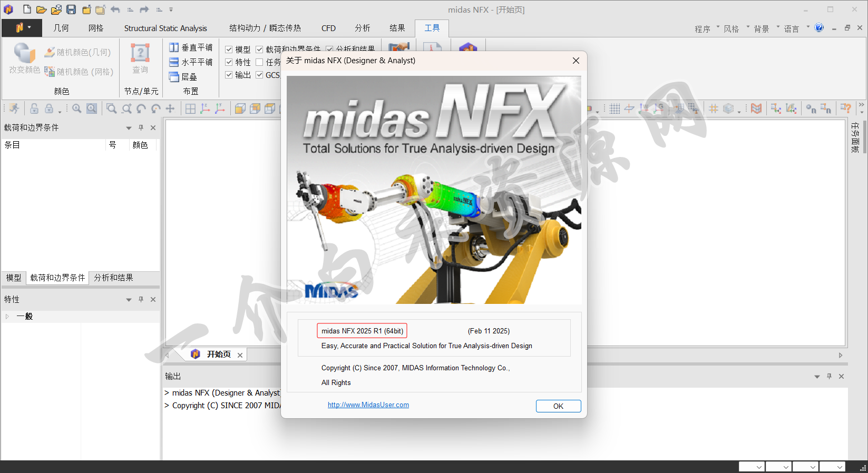Switch to the 模型 panel tab
The image size is (868, 473).
click(x=14, y=278)
